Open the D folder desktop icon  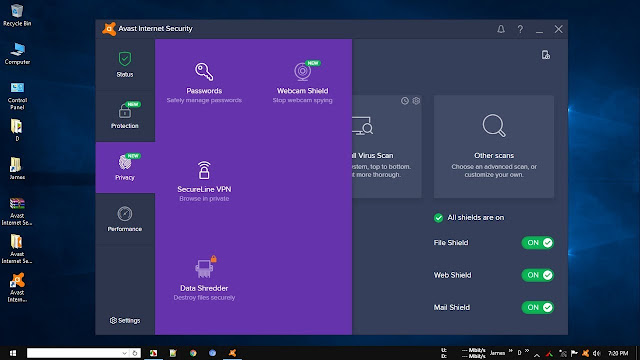tap(17, 130)
